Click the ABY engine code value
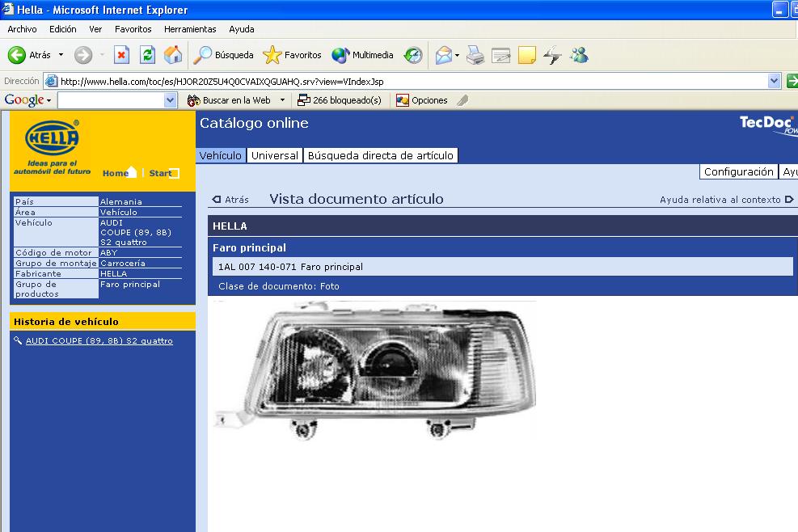 (x=108, y=252)
